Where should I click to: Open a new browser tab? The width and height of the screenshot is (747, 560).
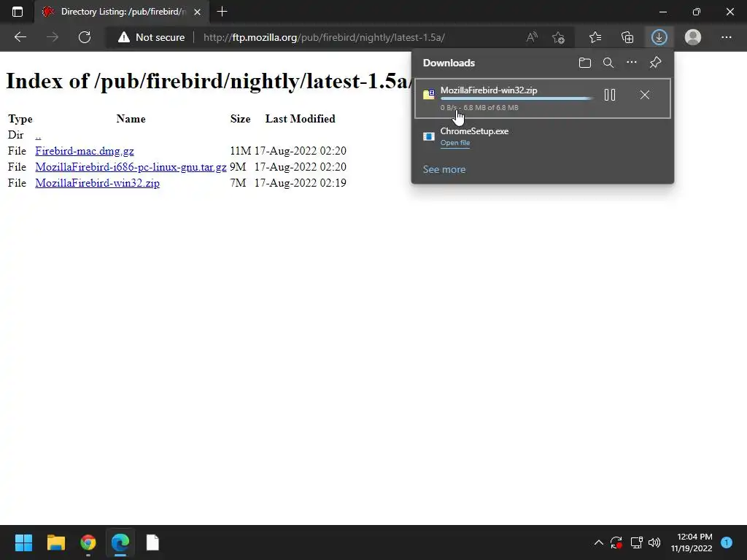click(x=222, y=12)
